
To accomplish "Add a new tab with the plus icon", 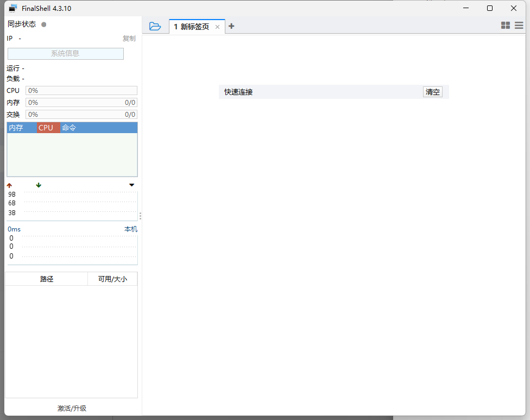I will click(x=231, y=26).
